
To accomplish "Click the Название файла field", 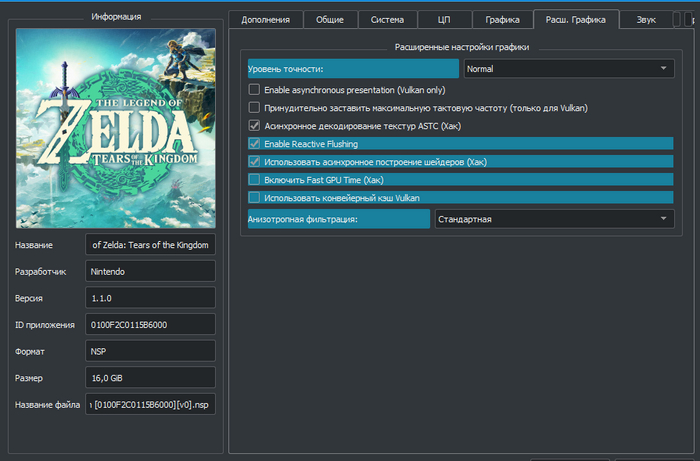I will (150, 404).
